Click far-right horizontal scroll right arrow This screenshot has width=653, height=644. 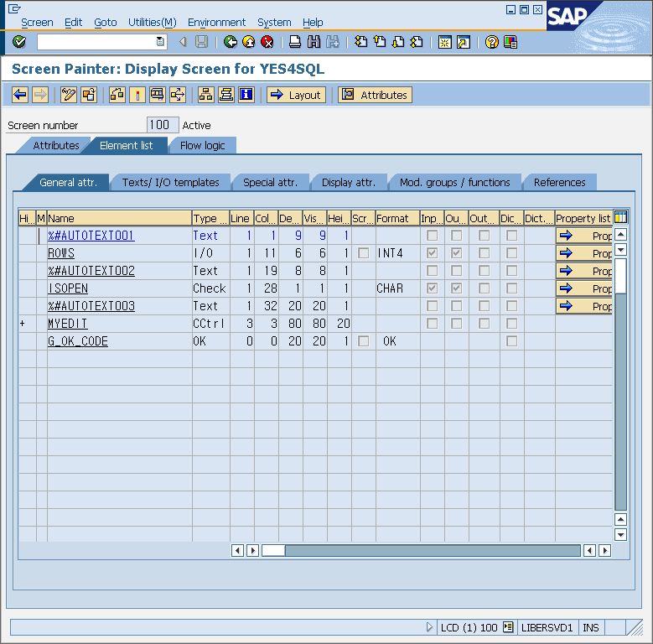604,550
